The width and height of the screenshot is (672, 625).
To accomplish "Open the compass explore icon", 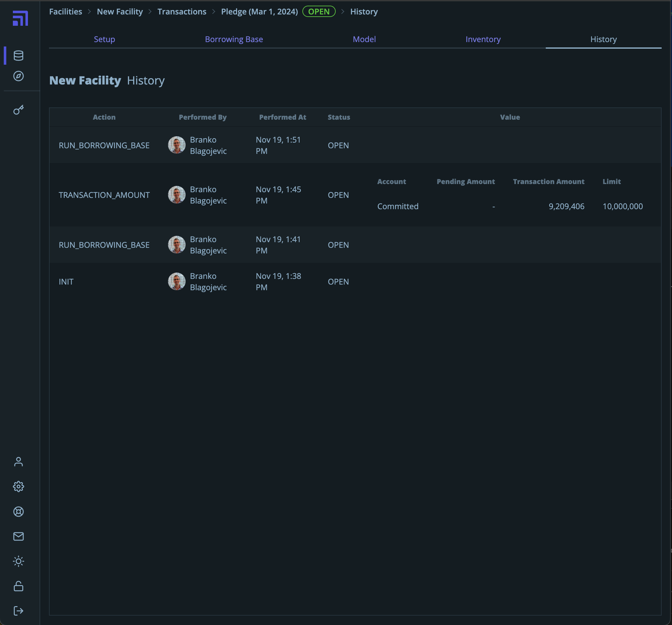I will tap(19, 76).
